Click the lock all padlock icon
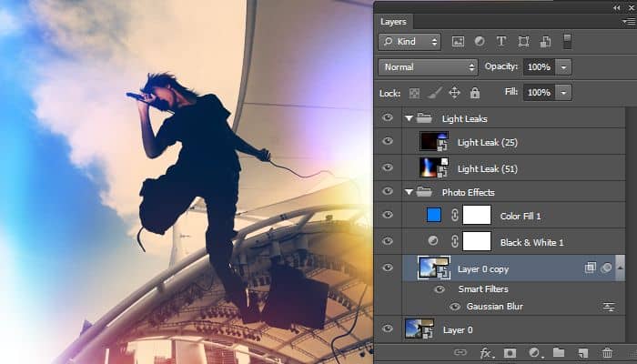 coord(474,93)
